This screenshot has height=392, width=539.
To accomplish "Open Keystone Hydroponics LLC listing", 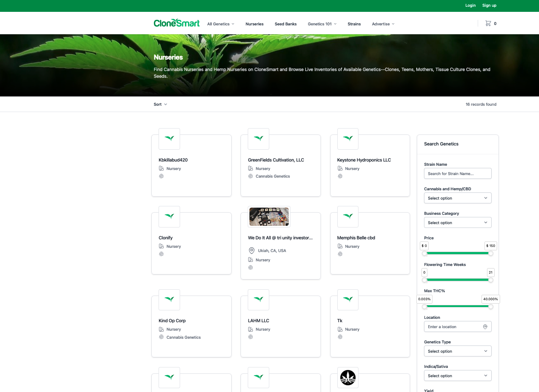I will pos(364,160).
